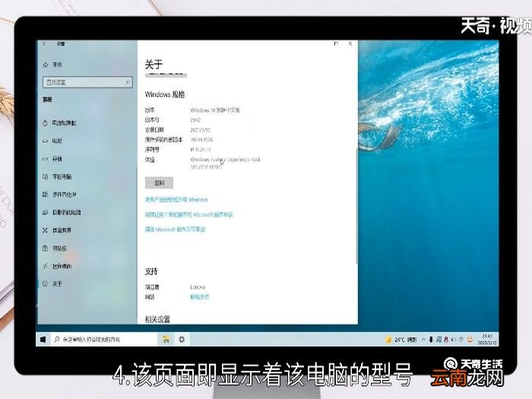
Task: Select the 关于 about icon in sidebar
Action: click(x=45, y=284)
